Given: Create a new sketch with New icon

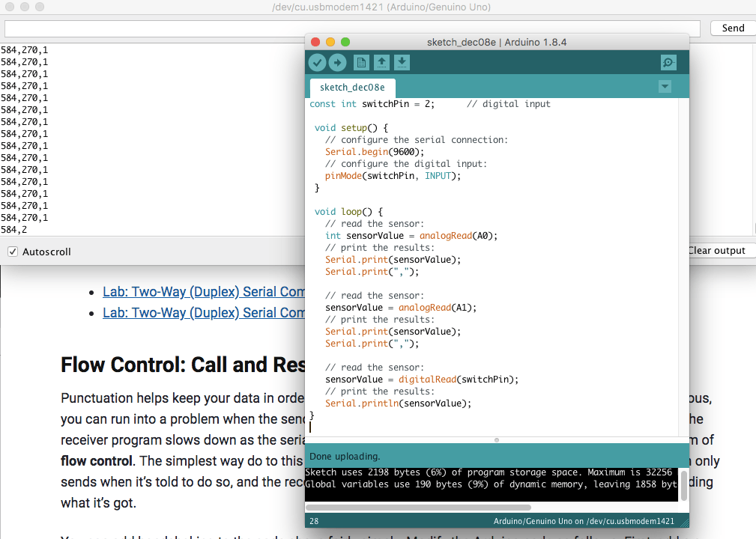Looking at the screenshot, I should point(362,63).
